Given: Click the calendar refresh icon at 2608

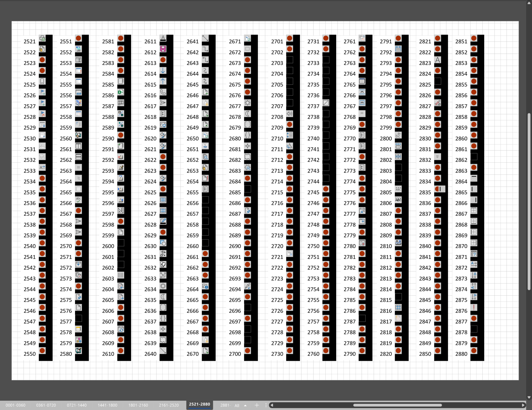Looking at the screenshot, I should point(121,329).
